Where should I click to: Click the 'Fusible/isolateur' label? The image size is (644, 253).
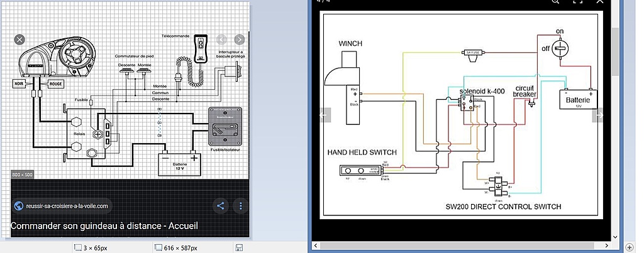[225, 149]
